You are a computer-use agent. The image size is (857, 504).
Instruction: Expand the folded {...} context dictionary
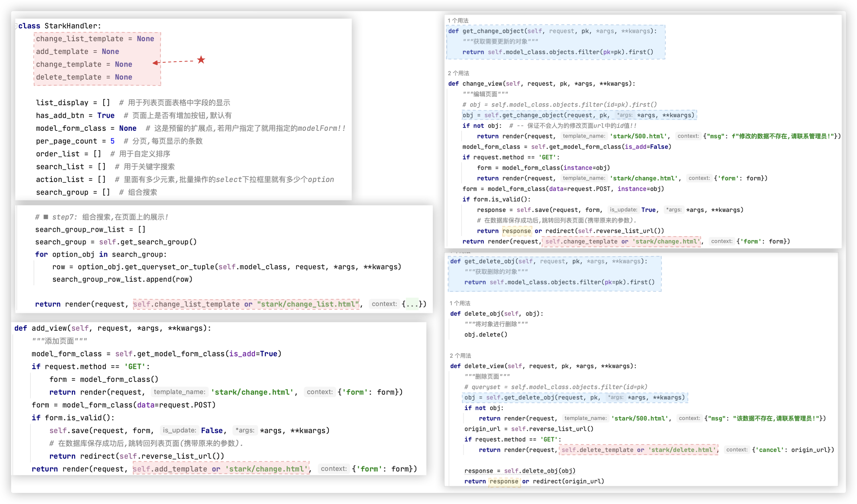(412, 304)
